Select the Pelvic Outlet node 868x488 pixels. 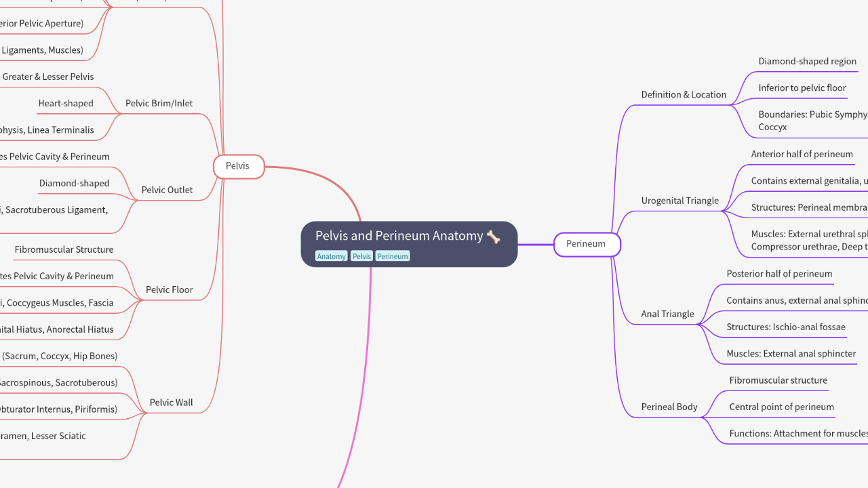tap(167, 190)
